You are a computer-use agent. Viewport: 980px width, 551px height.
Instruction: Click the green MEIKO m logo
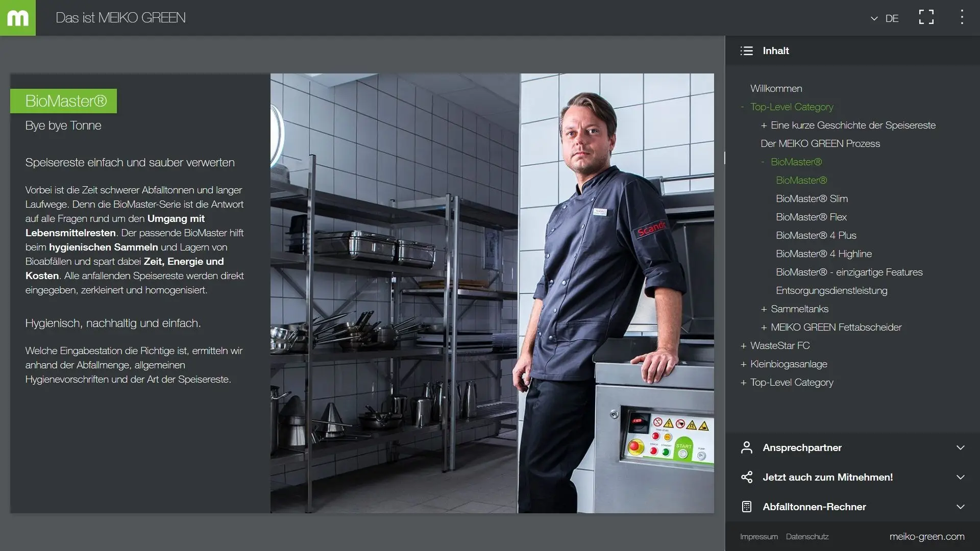18,18
